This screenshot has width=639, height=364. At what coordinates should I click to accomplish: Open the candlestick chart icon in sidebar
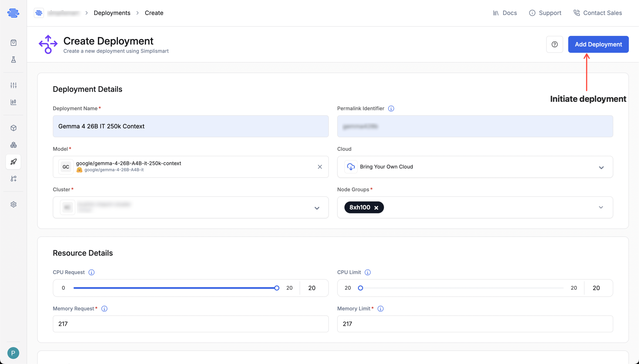click(x=14, y=102)
